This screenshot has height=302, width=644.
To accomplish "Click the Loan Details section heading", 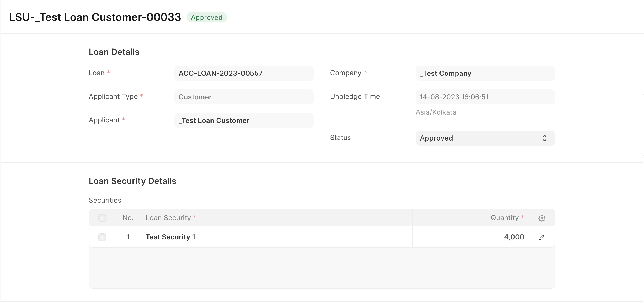I will [x=114, y=52].
